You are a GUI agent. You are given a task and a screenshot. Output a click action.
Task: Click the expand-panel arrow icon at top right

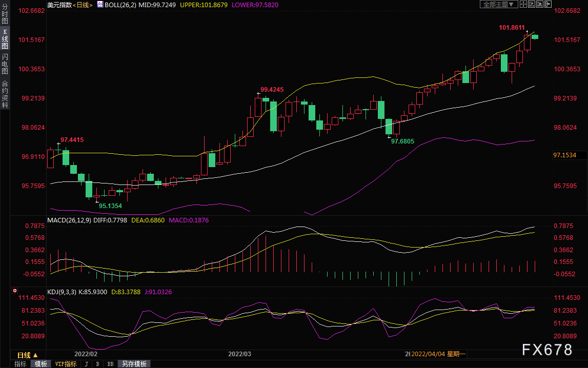click(x=548, y=4)
